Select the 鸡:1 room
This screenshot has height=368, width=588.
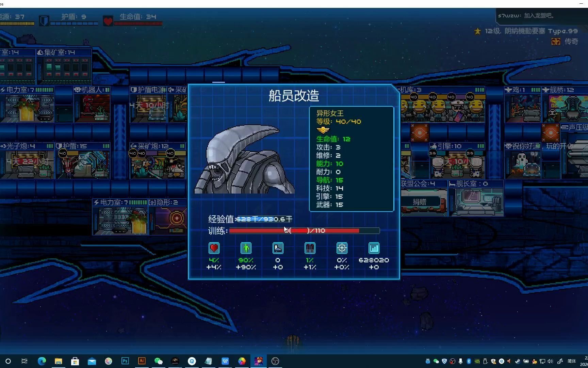pos(522,105)
